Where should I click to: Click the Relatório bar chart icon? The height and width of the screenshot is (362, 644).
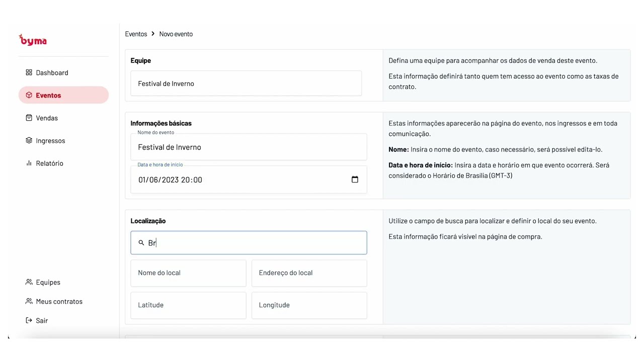[29, 163]
